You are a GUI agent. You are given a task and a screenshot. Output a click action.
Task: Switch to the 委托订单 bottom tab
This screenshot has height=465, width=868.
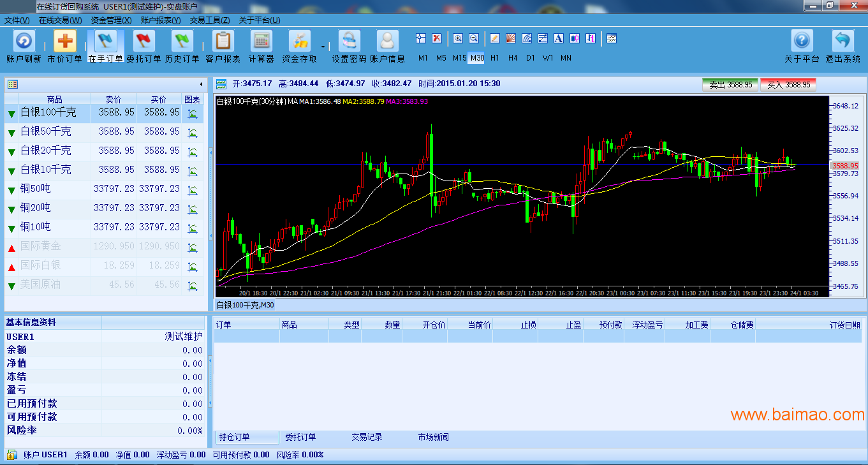[300, 438]
